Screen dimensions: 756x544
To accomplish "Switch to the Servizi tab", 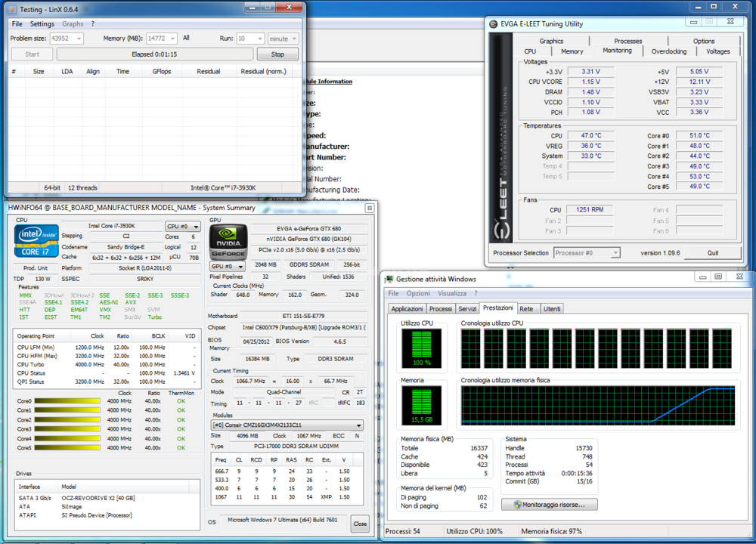I will click(x=467, y=309).
